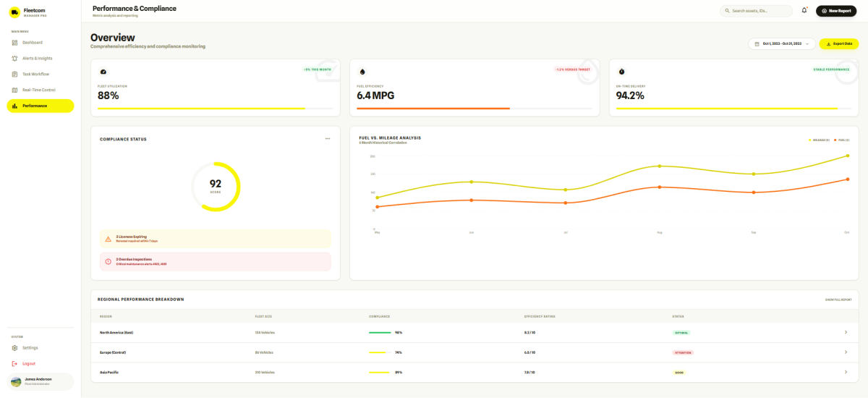Click the Export Data button

pos(839,44)
